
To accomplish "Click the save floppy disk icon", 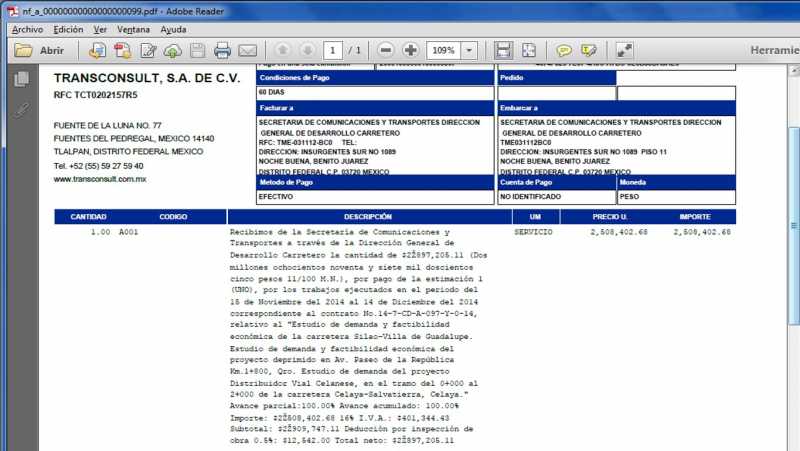I will [197, 50].
